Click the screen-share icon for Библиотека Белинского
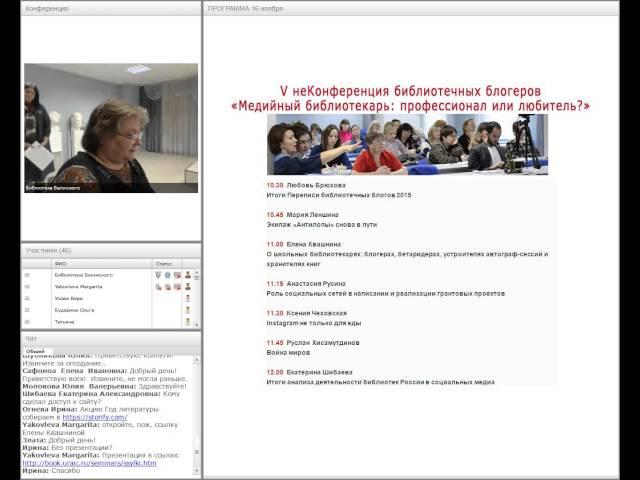Screen dimensions: 640x480 pos(177,274)
